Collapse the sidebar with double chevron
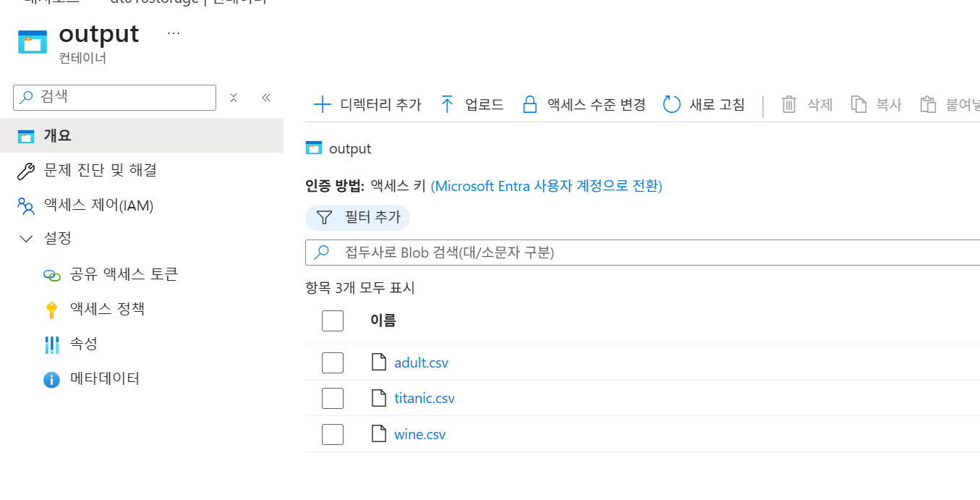This screenshot has height=500, width=980. click(266, 98)
